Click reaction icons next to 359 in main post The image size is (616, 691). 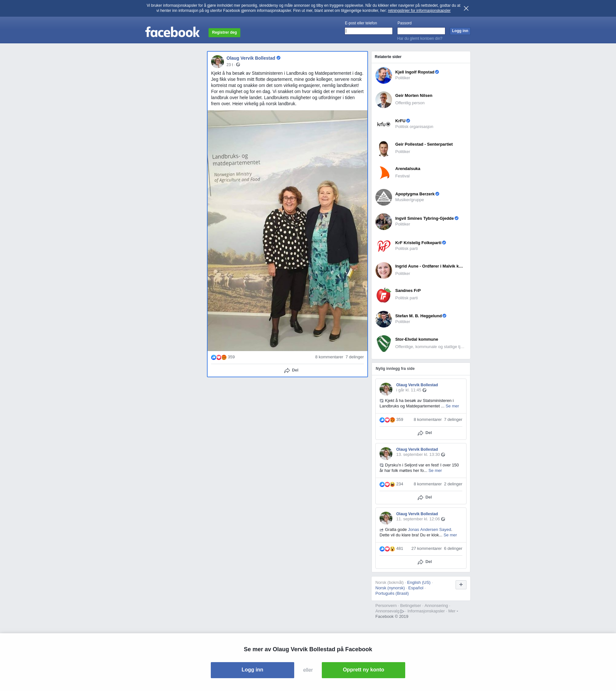pos(218,357)
